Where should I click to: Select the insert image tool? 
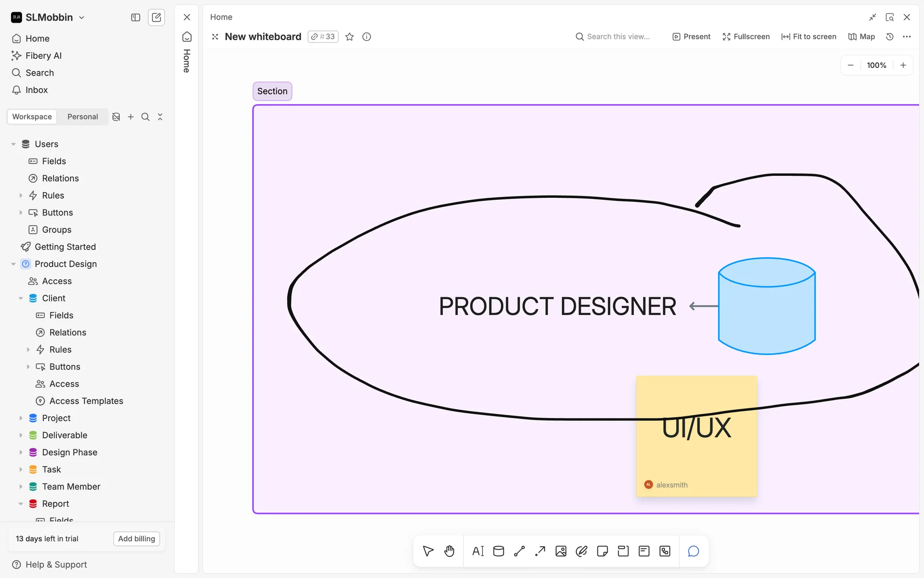click(561, 551)
